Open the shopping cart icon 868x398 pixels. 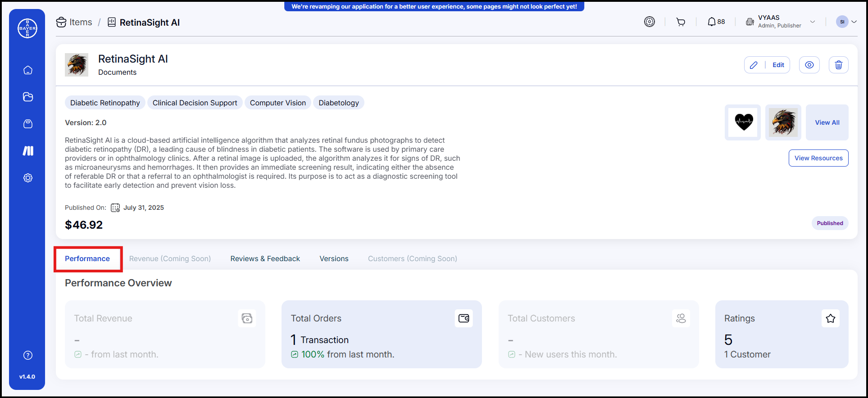[681, 22]
